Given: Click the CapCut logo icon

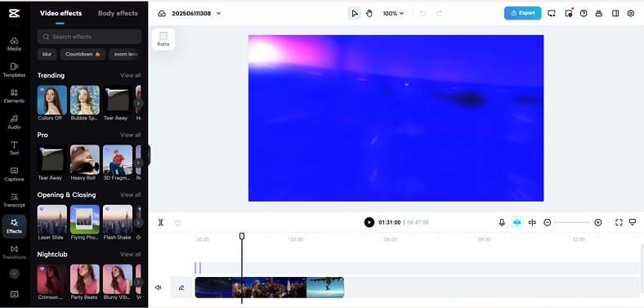Looking at the screenshot, I should 14,13.
